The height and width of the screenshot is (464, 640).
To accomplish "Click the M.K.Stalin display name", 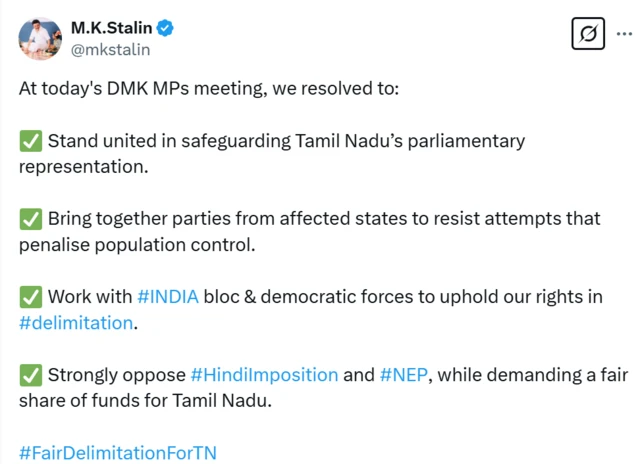I will click(x=111, y=27).
